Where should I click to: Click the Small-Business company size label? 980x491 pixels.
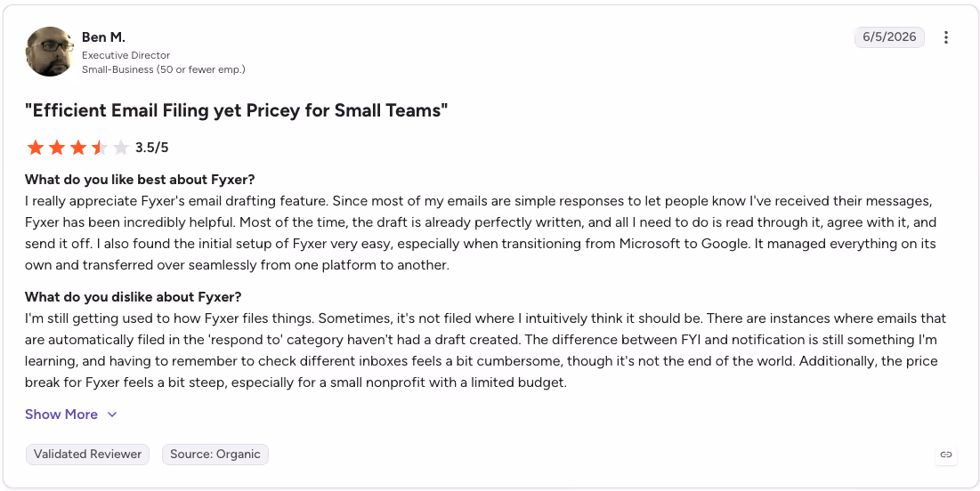(x=164, y=69)
